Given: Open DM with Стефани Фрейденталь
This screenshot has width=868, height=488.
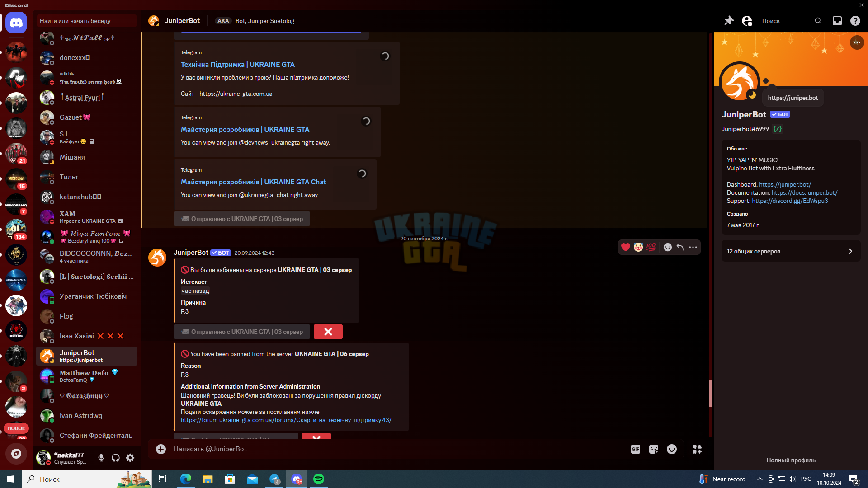Looking at the screenshot, I should point(87,436).
